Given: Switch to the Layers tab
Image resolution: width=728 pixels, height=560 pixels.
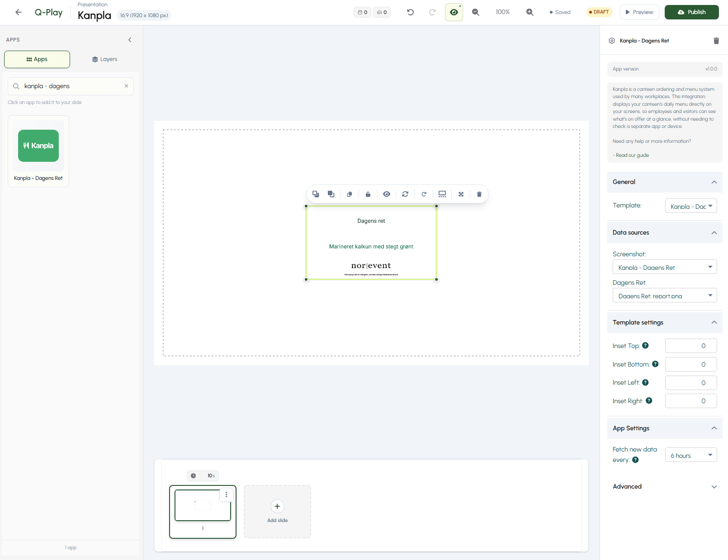Looking at the screenshot, I should (x=104, y=59).
